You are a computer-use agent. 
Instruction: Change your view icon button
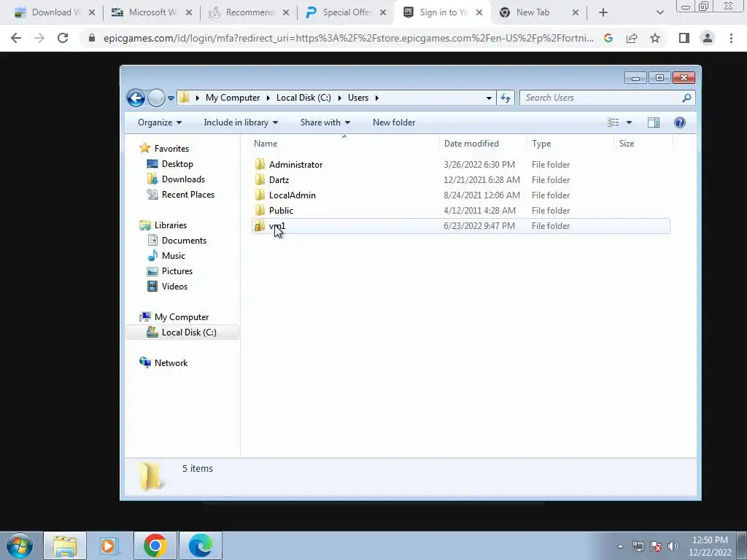pos(613,122)
